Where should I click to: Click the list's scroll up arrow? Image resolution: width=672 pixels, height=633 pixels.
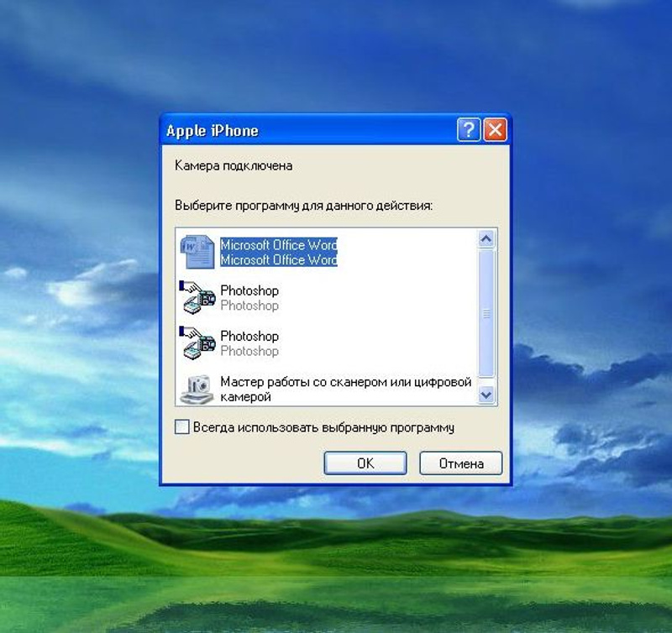point(486,239)
